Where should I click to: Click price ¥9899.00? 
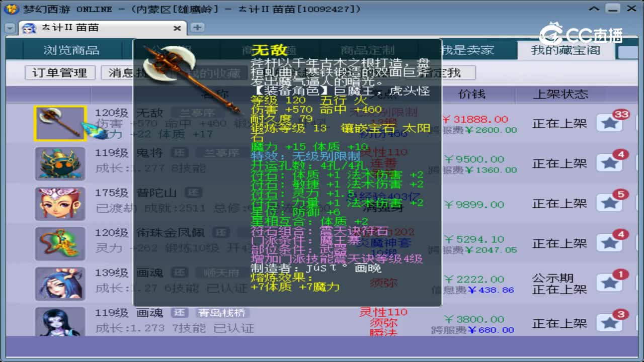pyautogui.click(x=474, y=204)
